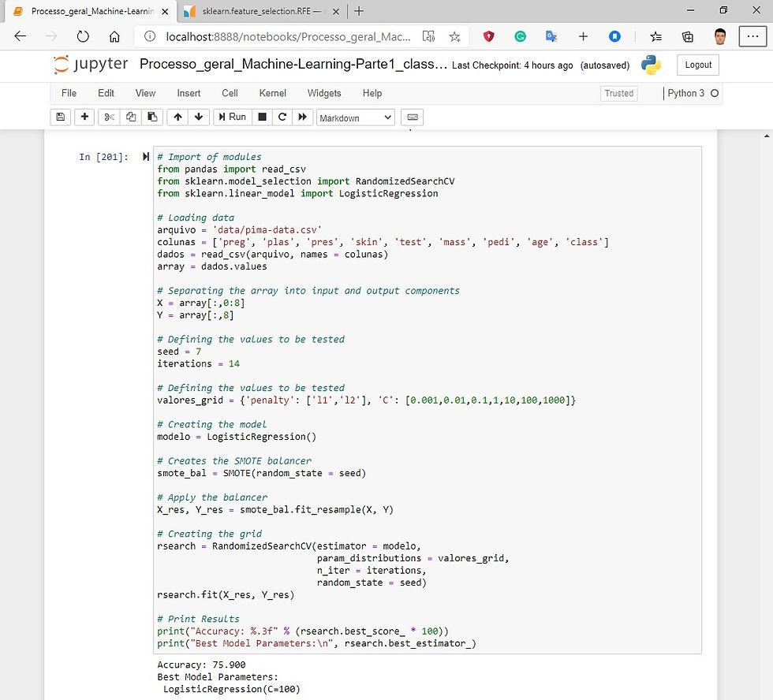The image size is (773, 700).
Task: Go forward in browser history
Action: [51, 36]
